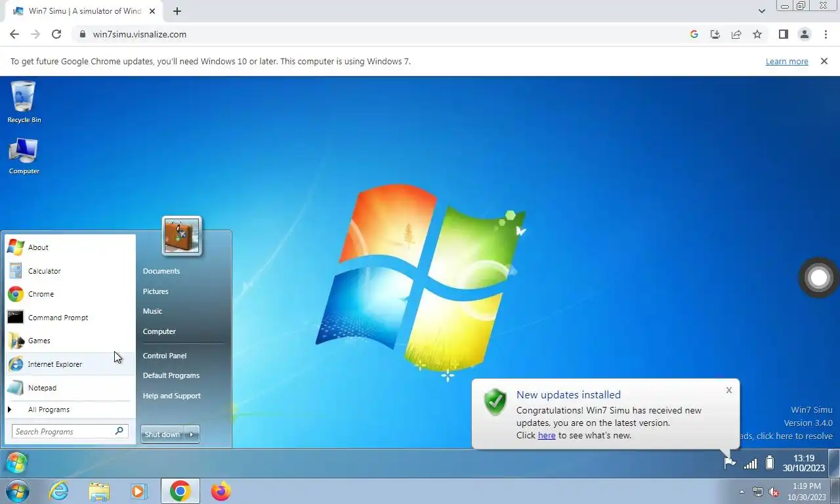
Task: Go back in Chrome
Action: (14, 34)
